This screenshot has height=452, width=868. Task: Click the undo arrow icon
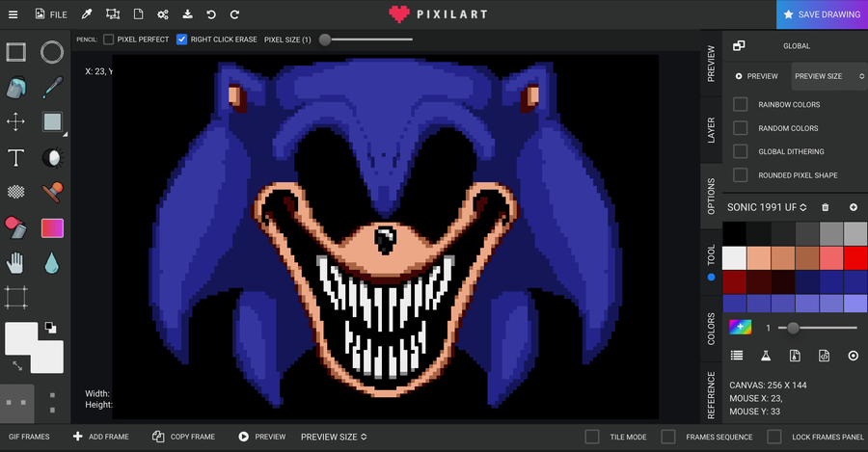coord(211,14)
